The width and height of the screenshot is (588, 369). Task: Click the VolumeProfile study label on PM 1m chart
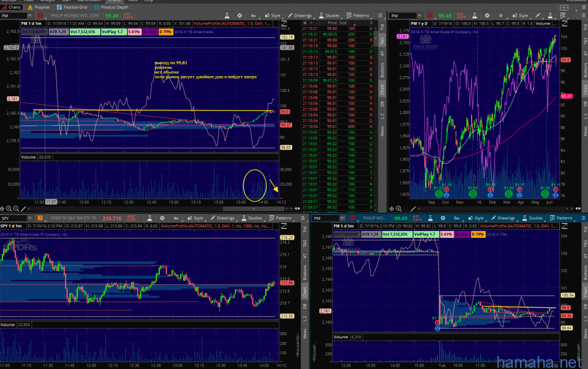(x=232, y=24)
